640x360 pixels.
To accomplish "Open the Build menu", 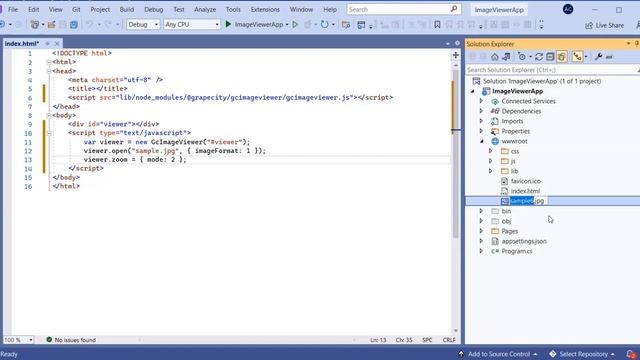I will 127,9.
